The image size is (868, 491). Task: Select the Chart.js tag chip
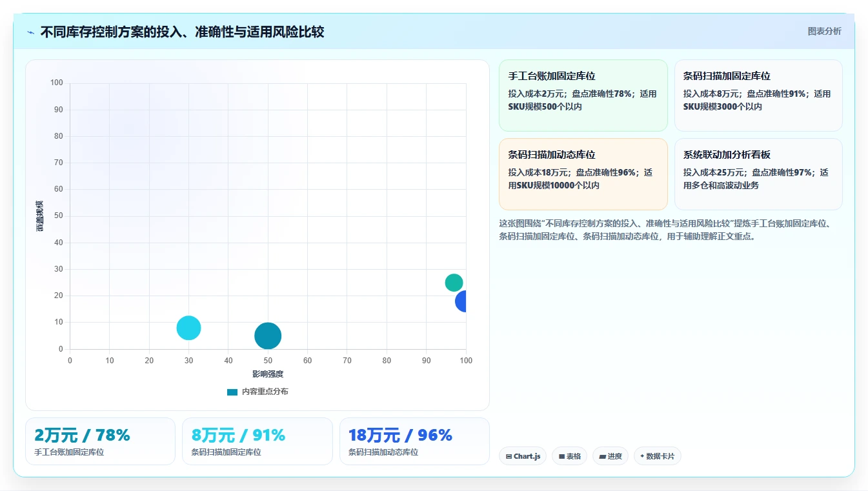pos(523,456)
